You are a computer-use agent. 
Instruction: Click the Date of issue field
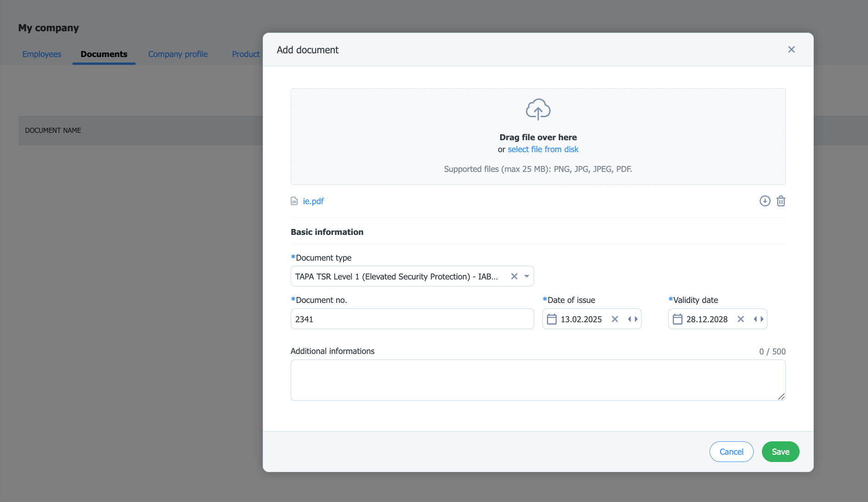pyautogui.click(x=592, y=319)
